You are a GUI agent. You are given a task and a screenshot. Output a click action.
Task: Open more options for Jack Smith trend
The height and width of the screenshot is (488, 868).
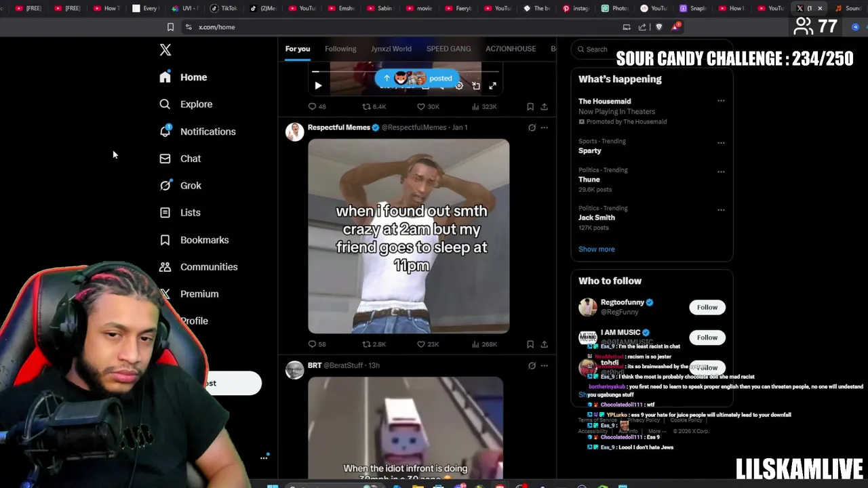click(x=721, y=209)
